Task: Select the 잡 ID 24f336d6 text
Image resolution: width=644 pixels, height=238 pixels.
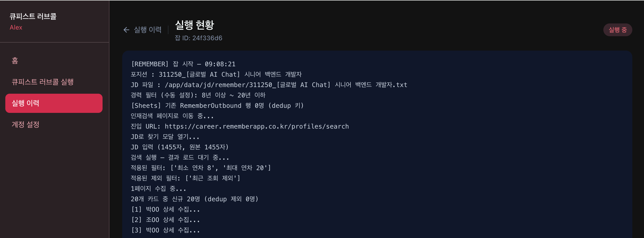Action: click(198, 38)
